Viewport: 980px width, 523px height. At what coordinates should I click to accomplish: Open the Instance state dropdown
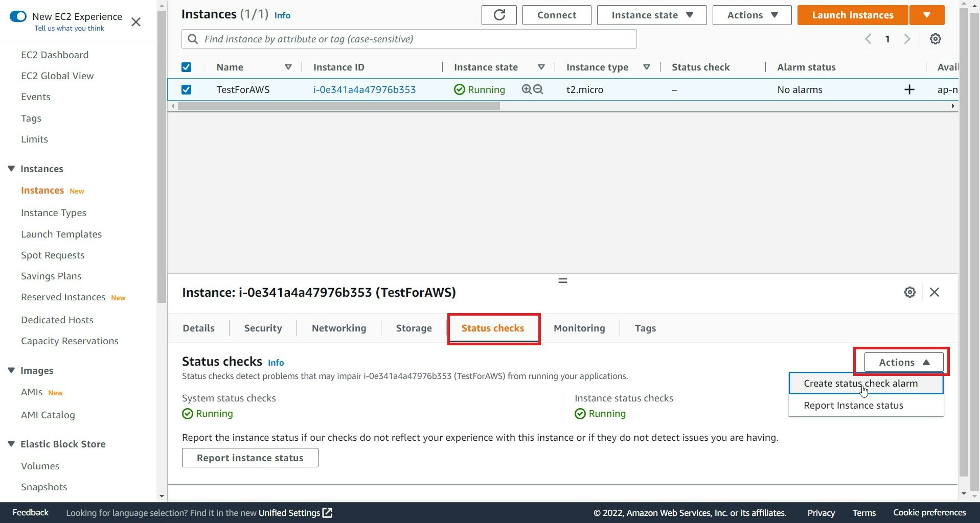click(x=651, y=15)
